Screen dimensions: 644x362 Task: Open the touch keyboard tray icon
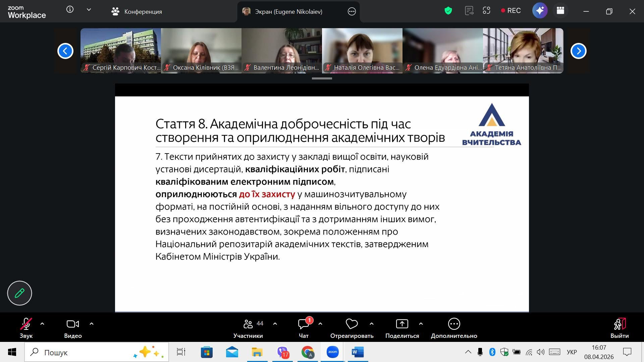[554, 352]
